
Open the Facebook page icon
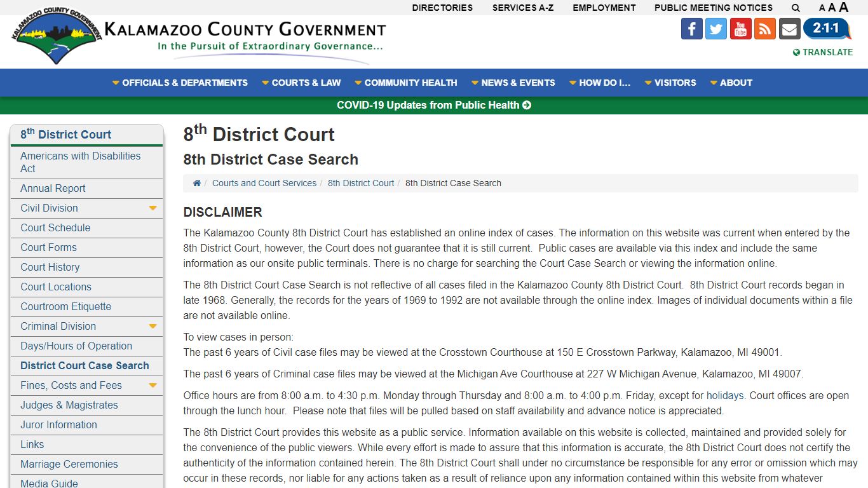691,29
